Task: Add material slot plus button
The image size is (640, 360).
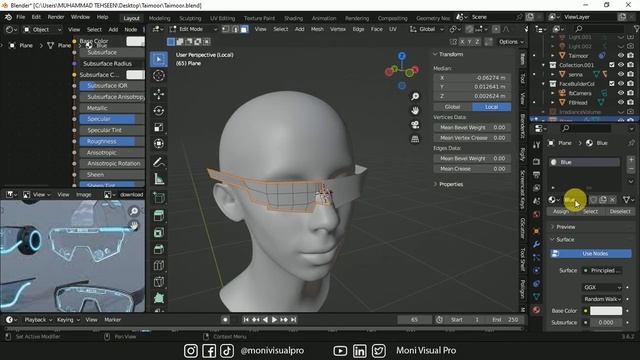Action: (631, 160)
